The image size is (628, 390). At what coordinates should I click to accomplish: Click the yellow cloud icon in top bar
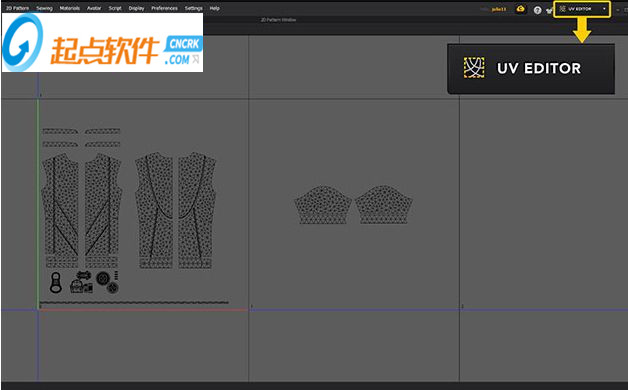(521, 9)
